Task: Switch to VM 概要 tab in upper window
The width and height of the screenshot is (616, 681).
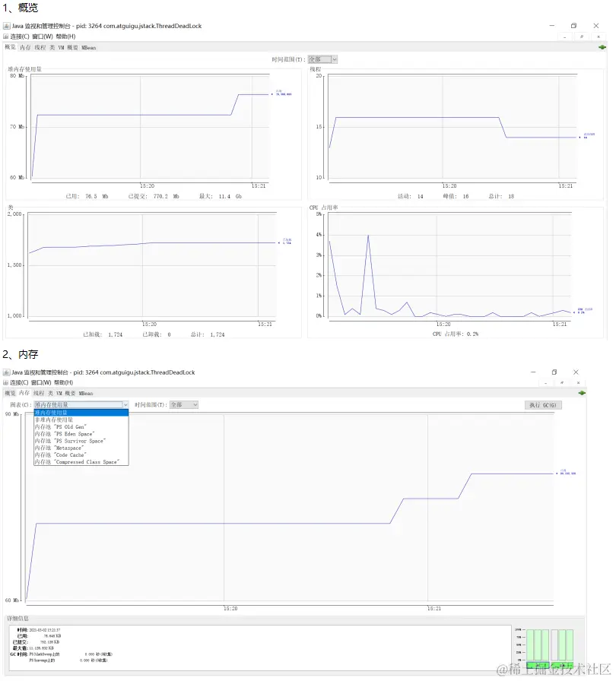Action: point(68,47)
